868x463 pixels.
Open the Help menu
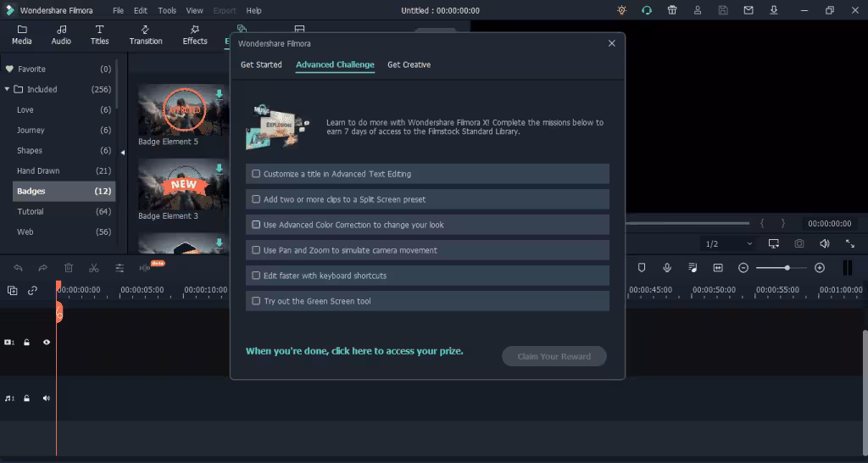click(253, 10)
